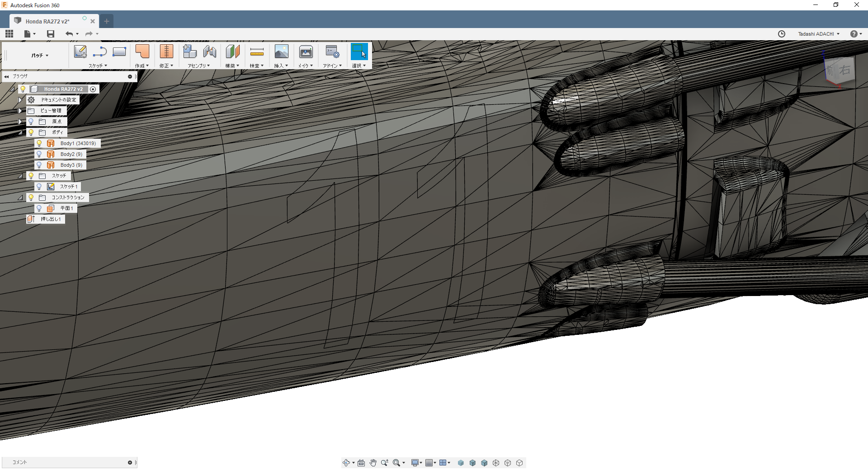The width and height of the screenshot is (868, 470).
Task: Toggle visibility of Body1 (343019)
Action: [39, 143]
